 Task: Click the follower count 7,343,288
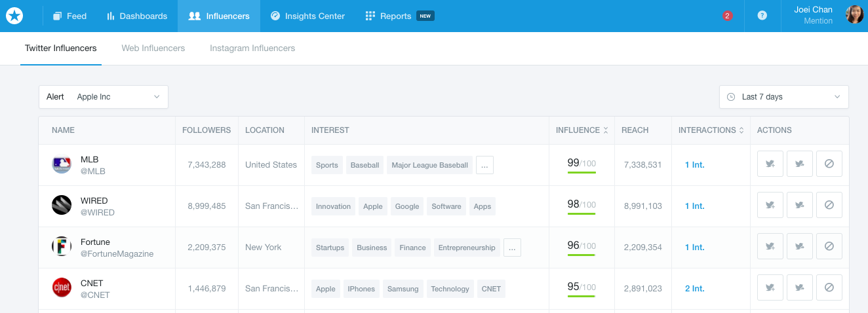(207, 165)
